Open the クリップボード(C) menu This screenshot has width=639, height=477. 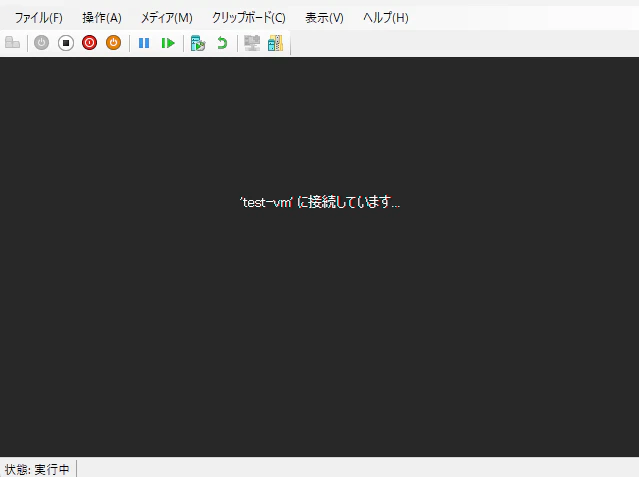tap(249, 18)
